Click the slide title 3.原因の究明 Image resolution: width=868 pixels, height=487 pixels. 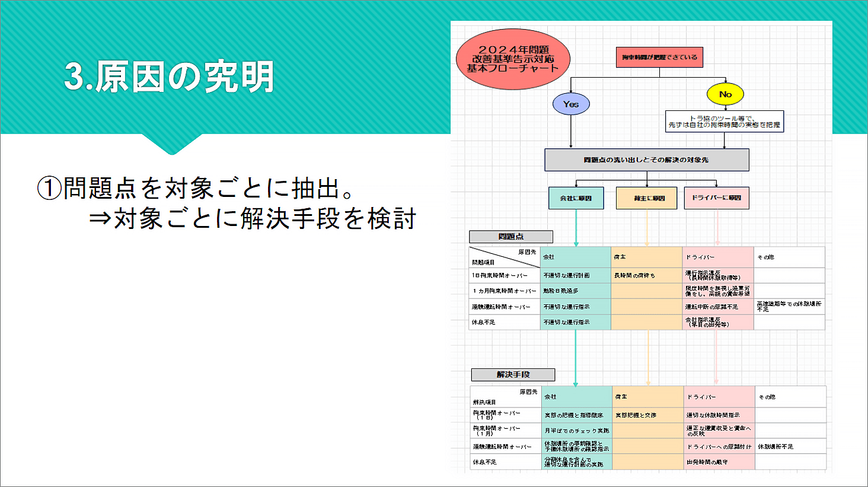point(169,77)
